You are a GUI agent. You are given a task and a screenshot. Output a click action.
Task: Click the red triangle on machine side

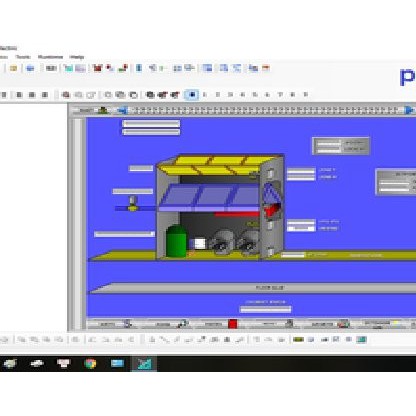271,211
